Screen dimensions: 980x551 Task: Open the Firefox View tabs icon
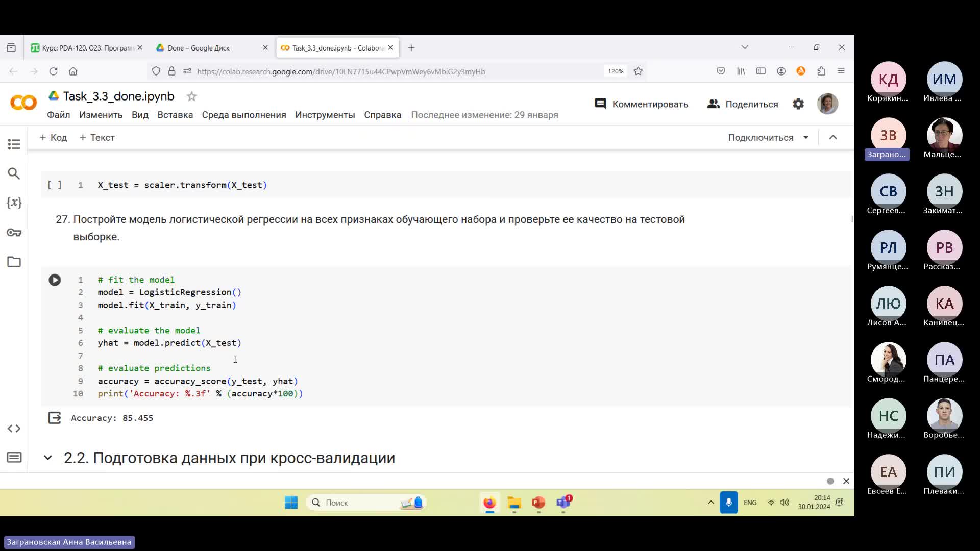click(x=11, y=48)
